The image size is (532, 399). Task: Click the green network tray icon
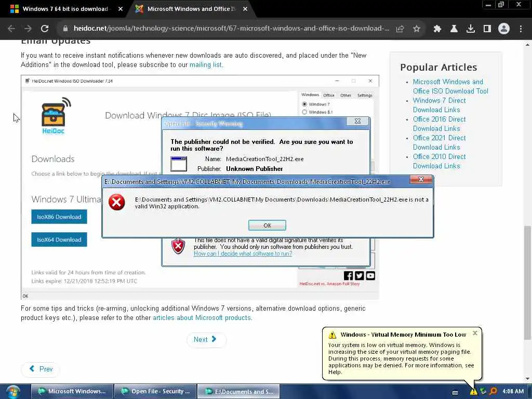click(483, 392)
